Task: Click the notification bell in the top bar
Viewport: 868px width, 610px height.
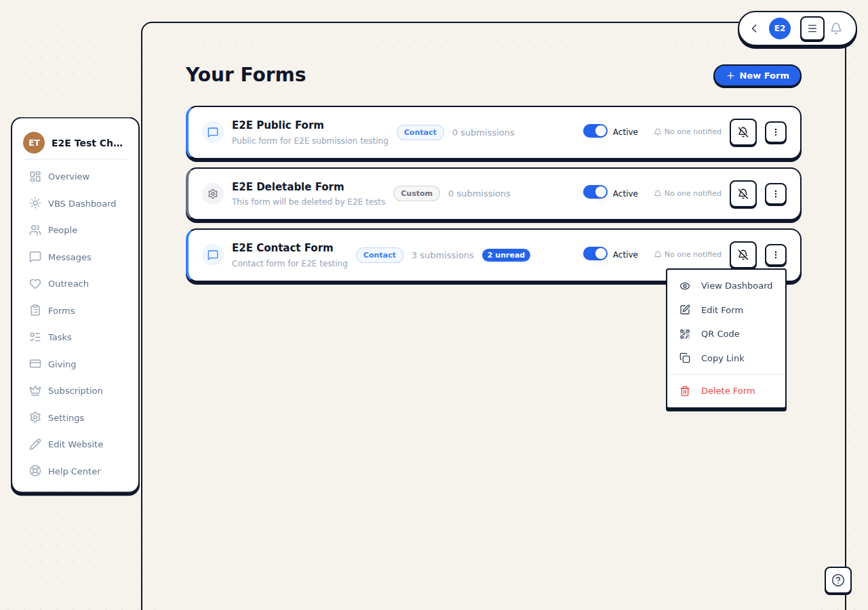Action: (x=836, y=28)
